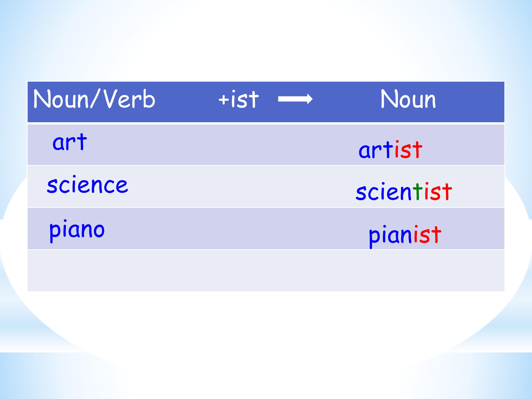
Task: Click the empty middle cell of science row
Action: pyautogui.click(x=241, y=187)
